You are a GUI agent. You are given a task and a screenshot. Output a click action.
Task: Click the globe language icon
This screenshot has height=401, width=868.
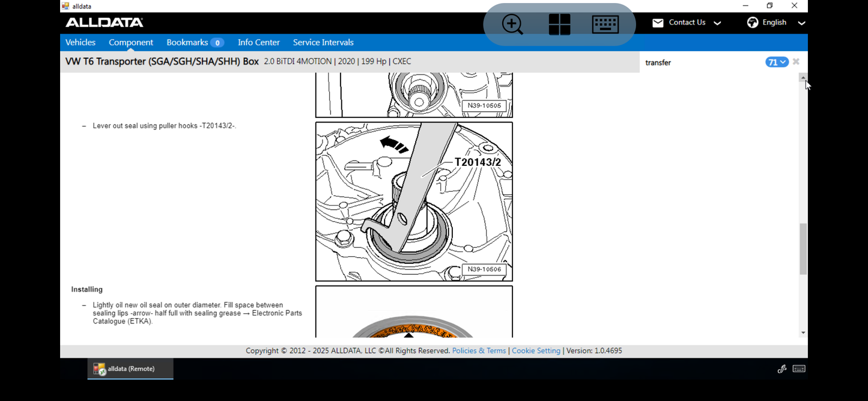(x=753, y=22)
